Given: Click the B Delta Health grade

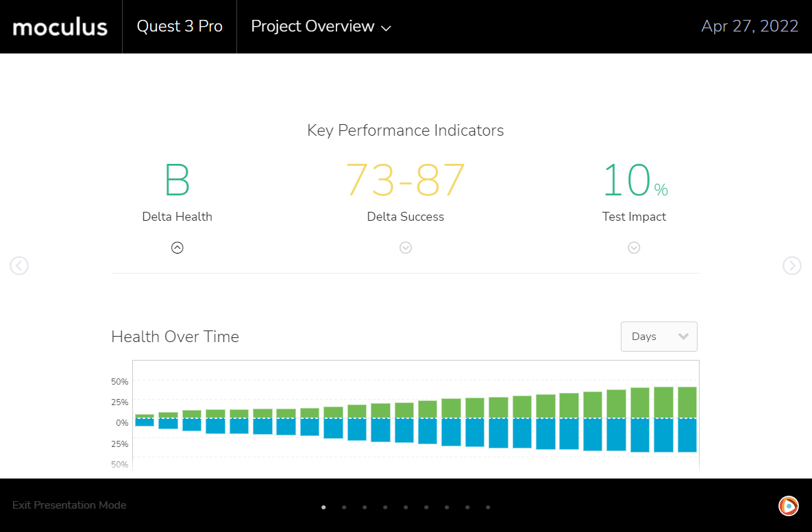Looking at the screenshot, I should pos(177,180).
